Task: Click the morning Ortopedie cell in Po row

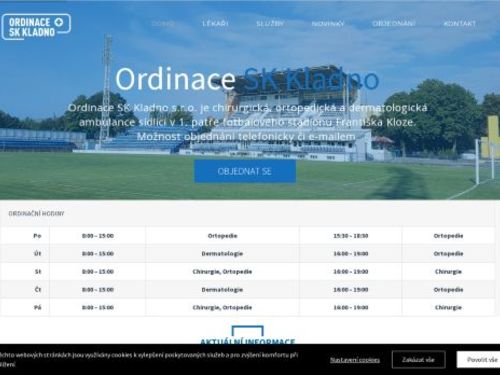Action: pos(222,236)
